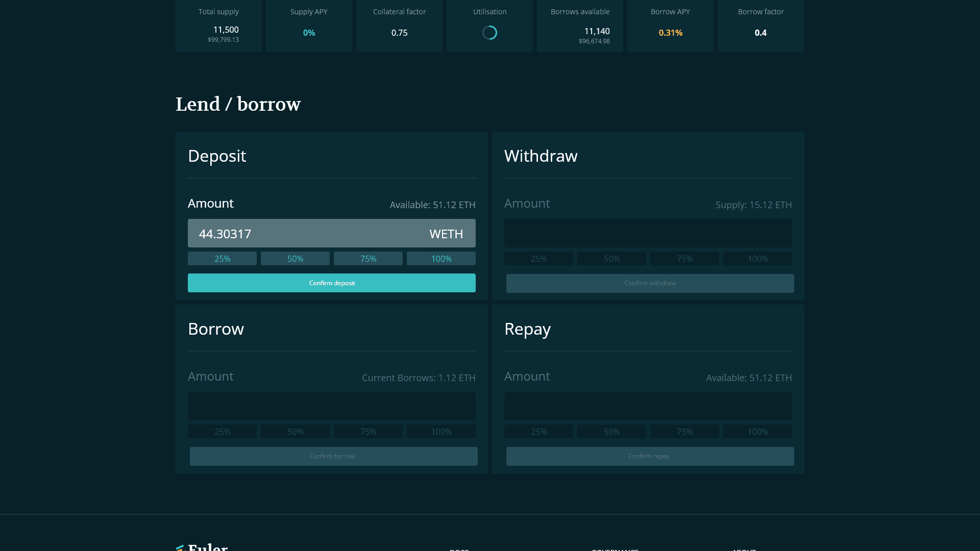Click the Borrow APY 0.31% stat card
Image resolution: width=980 pixels, height=551 pixels.
coord(670,26)
